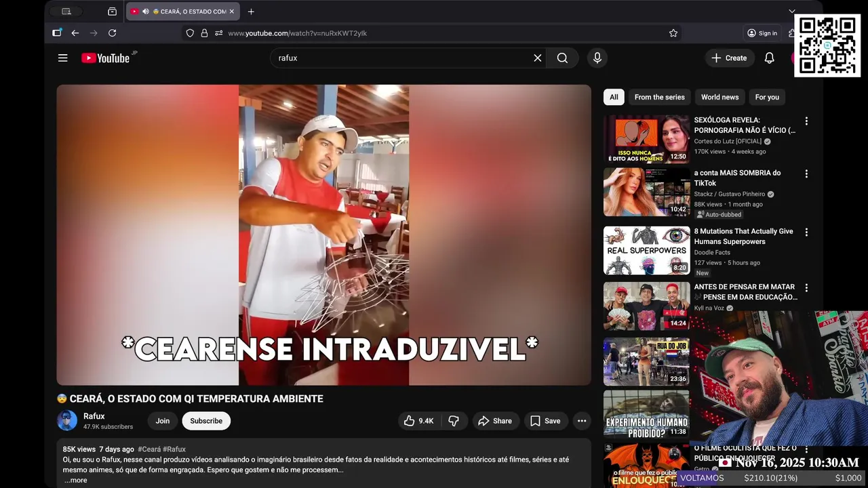Open the Rafux channel name link
This screenshot has height=488, width=868.
[x=94, y=416]
